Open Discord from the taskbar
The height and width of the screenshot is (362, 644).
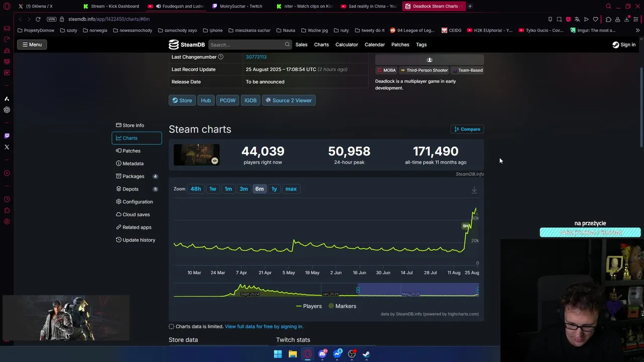click(323, 354)
